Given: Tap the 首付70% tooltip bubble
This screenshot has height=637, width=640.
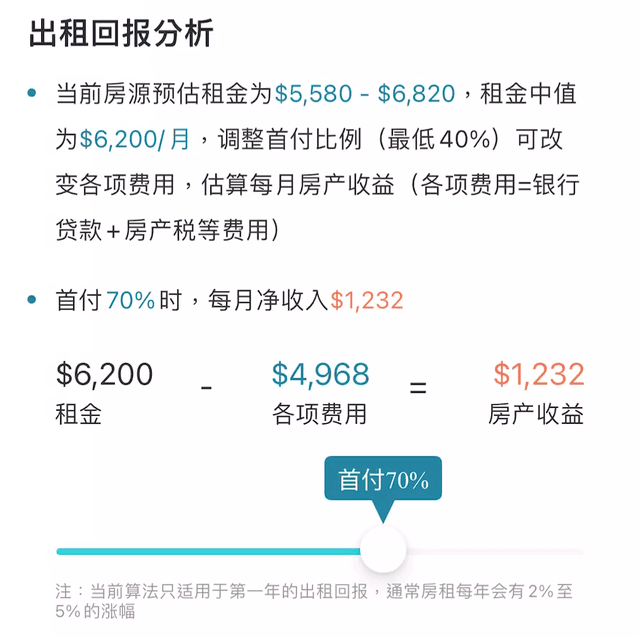Looking at the screenshot, I should (x=383, y=479).
